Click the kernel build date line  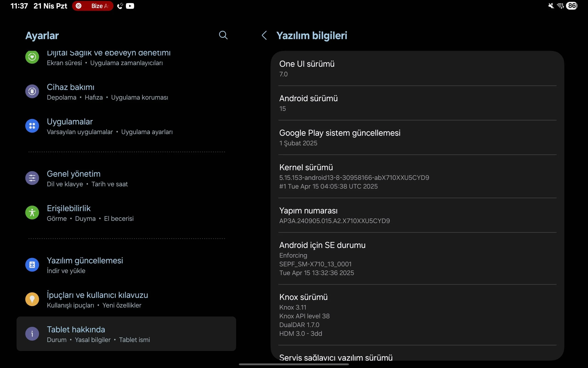coord(328,187)
